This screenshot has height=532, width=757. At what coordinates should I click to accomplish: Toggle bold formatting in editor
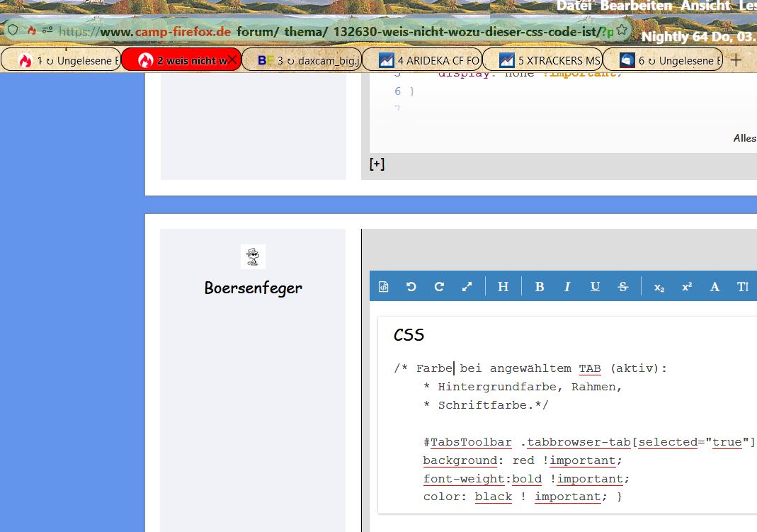pyautogui.click(x=539, y=287)
